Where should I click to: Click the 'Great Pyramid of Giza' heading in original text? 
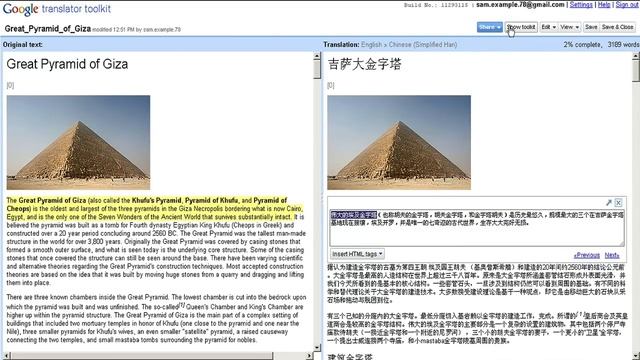[x=67, y=64]
